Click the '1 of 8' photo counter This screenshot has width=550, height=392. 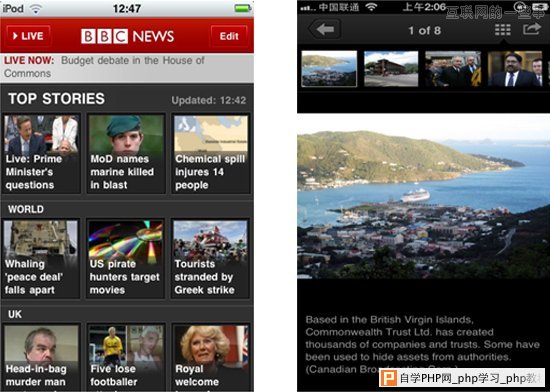coord(424,31)
